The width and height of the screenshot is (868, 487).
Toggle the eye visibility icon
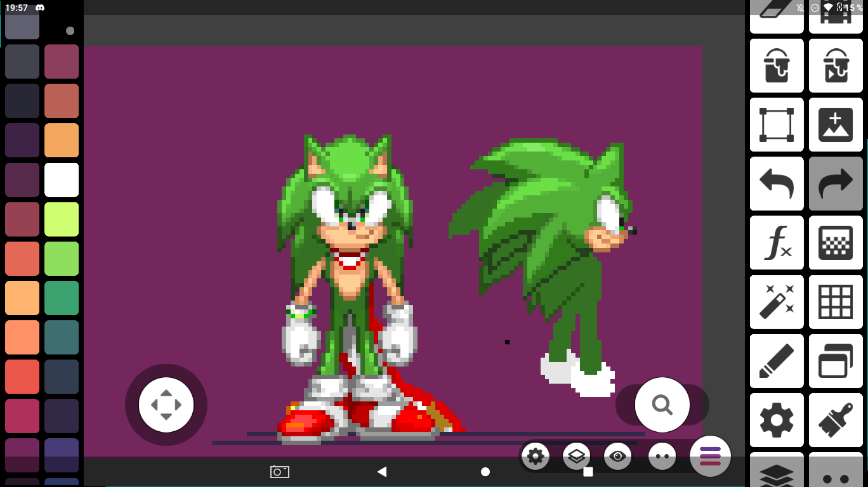(617, 456)
